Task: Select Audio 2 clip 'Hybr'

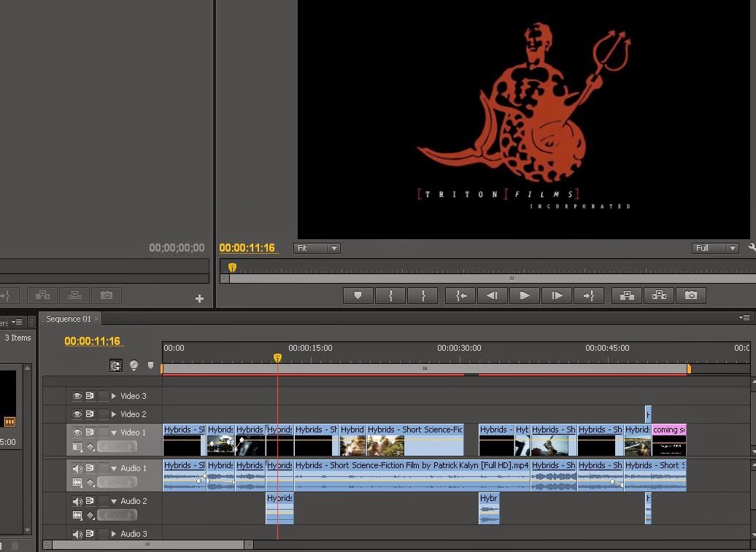Action: pyautogui.click(x=489, y=508)
